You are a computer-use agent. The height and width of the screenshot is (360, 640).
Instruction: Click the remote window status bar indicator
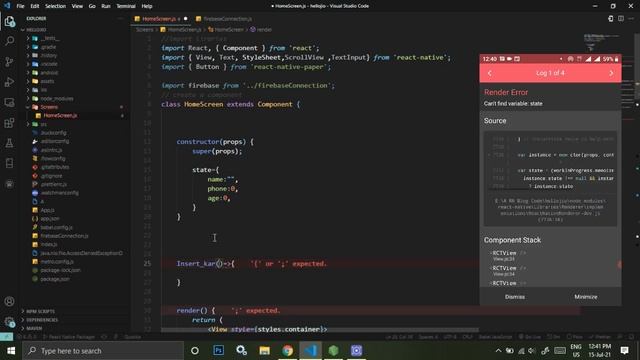point(7,337)
